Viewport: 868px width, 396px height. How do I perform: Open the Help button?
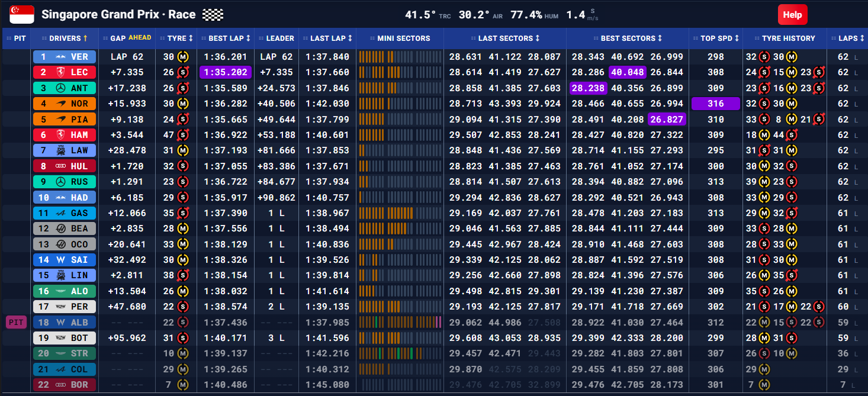[x=792, y=15]
